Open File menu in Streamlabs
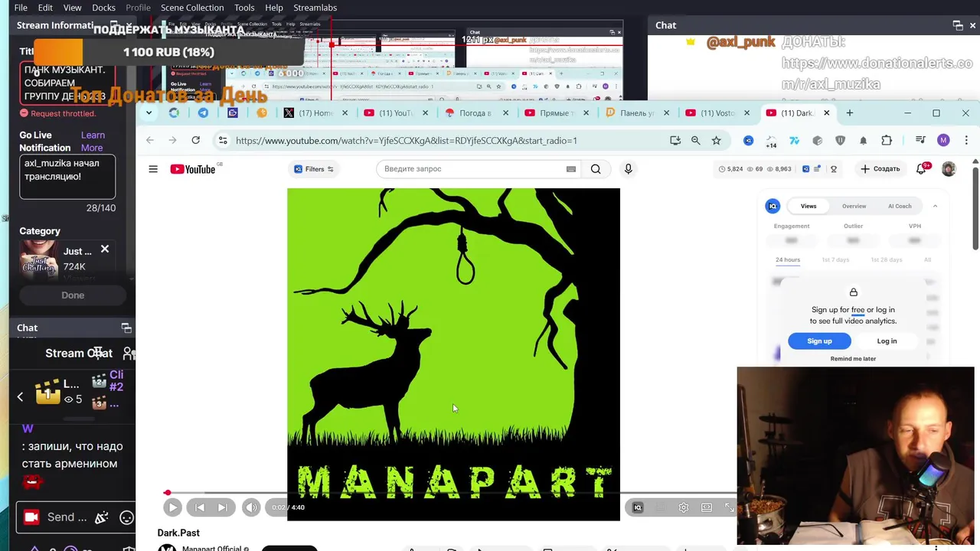Image resolution: width=980 pixels, height=551 pixels. tap(21, 8)
